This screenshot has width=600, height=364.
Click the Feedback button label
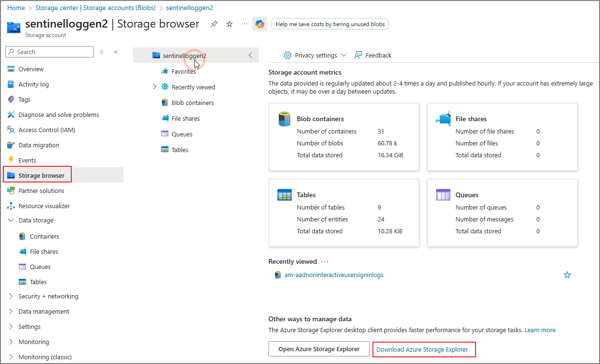coord(379,55)
